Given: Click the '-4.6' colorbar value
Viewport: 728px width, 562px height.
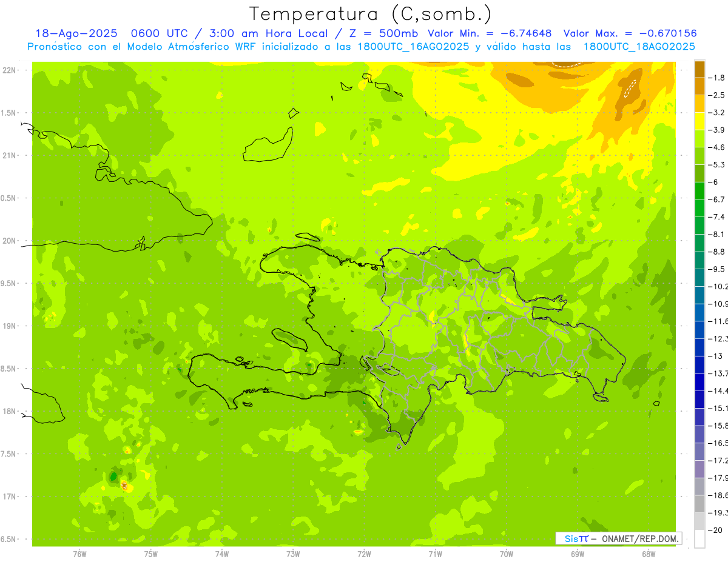Looking at the screenshot, I should pyautogui.click(x=716, y=147).
